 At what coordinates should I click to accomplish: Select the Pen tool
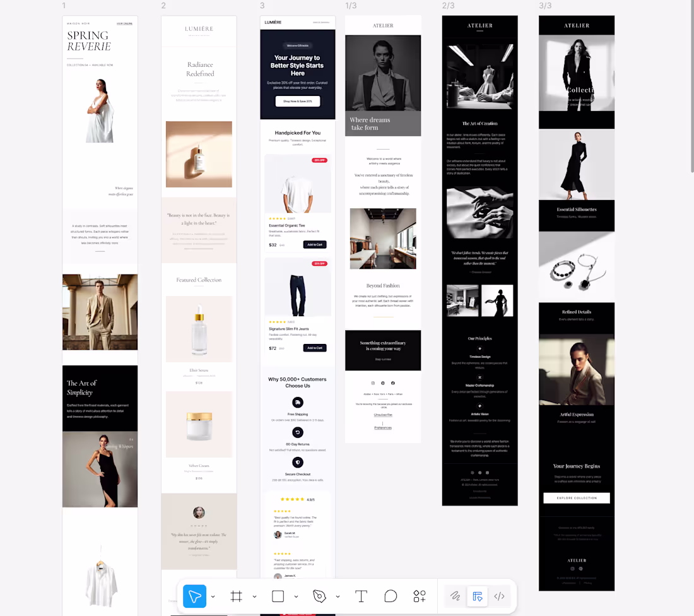[319, 596]
